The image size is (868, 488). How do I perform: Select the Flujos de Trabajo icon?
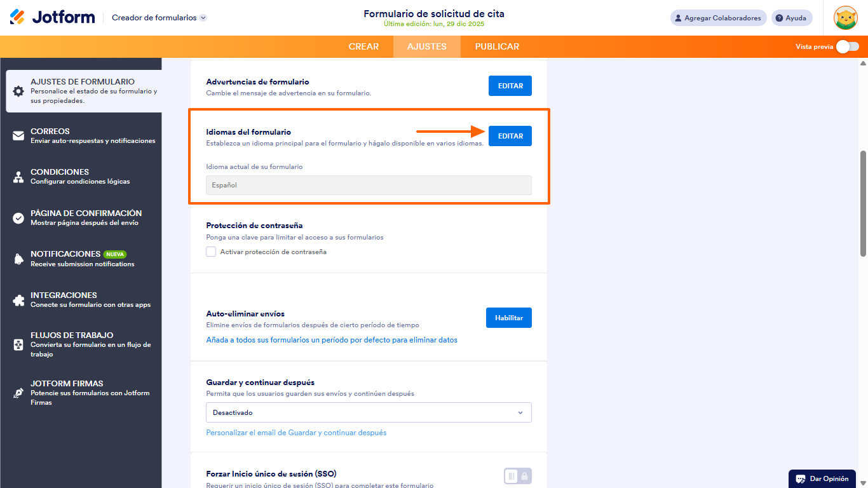click(18, 344)
